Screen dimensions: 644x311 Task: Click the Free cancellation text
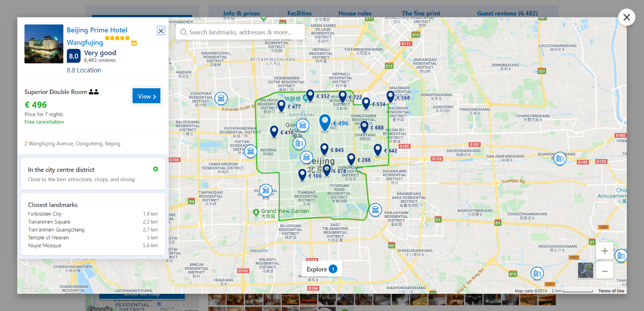[44, 122]
